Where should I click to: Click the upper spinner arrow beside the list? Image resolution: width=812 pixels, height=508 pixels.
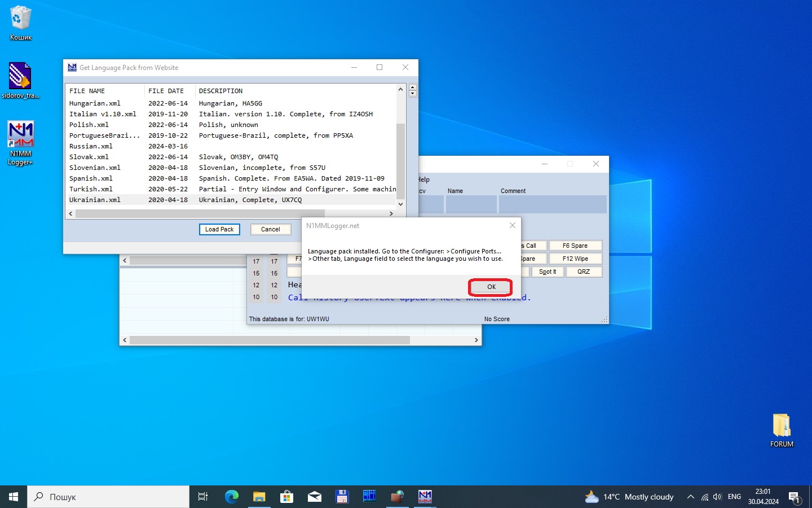413,87
